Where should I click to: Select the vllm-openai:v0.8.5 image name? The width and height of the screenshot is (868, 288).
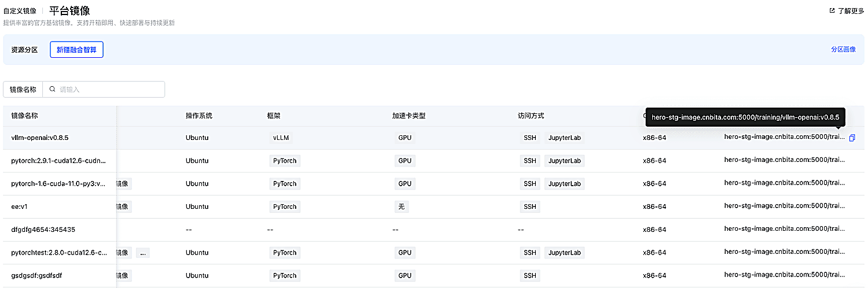(41, 138)
